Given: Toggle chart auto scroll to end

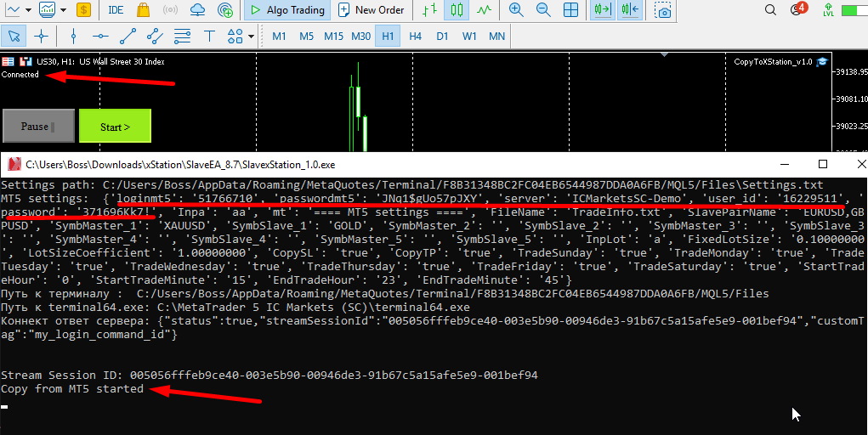Looking at the screenshot, I should click(x=602, y=9).
